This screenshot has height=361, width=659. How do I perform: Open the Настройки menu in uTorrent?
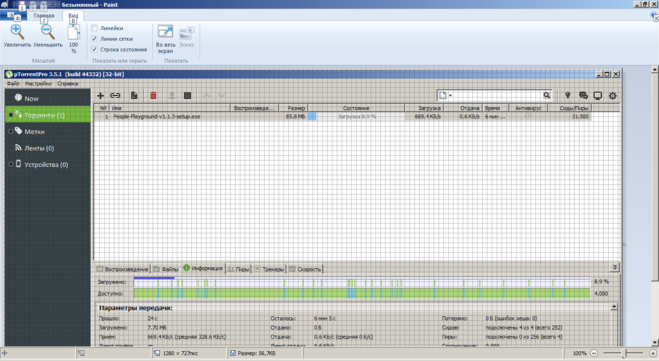point(38,84)
